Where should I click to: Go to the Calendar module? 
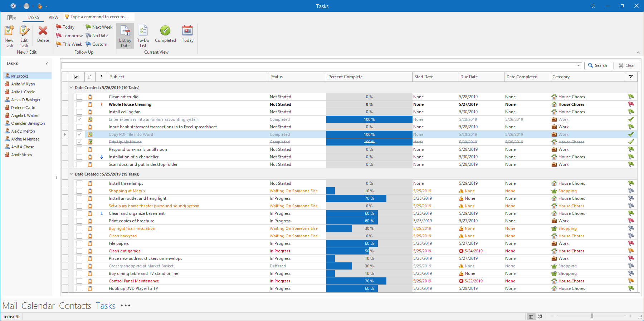point(38,306)
